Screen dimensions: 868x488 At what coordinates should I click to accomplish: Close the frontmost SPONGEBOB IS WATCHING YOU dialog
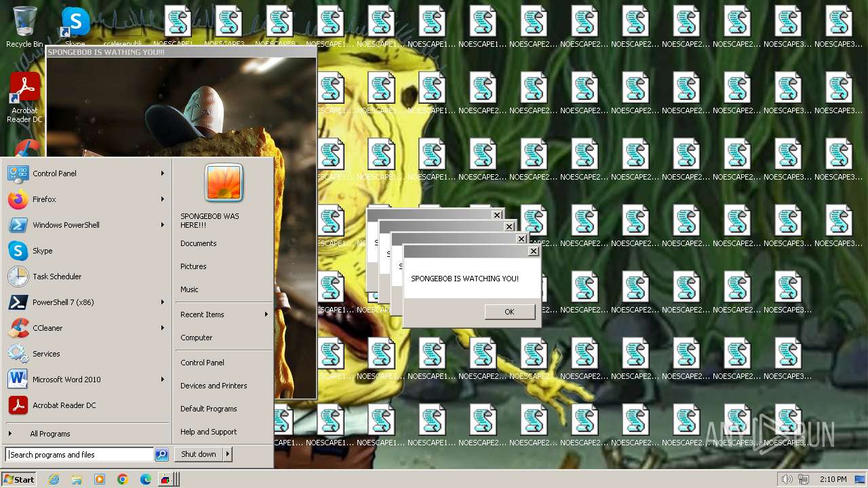pyautogui.click(x=534, y=251)
